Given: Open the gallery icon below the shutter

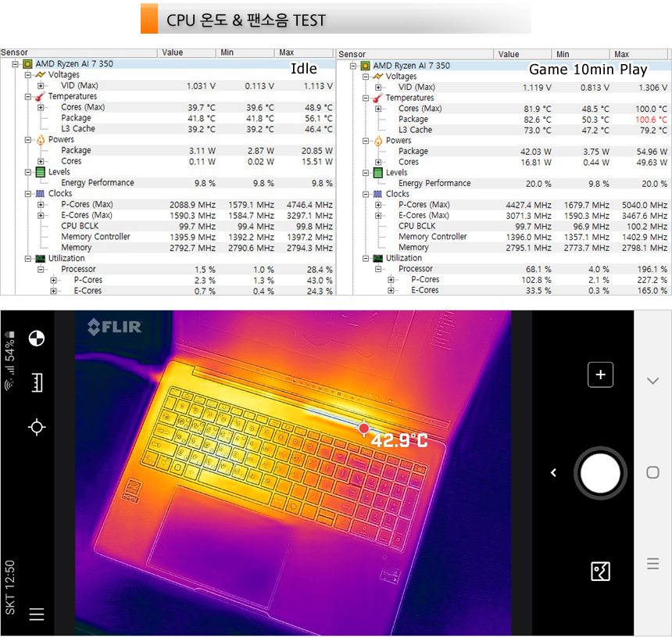Looking at the screenshot, I should coord(600,572).
